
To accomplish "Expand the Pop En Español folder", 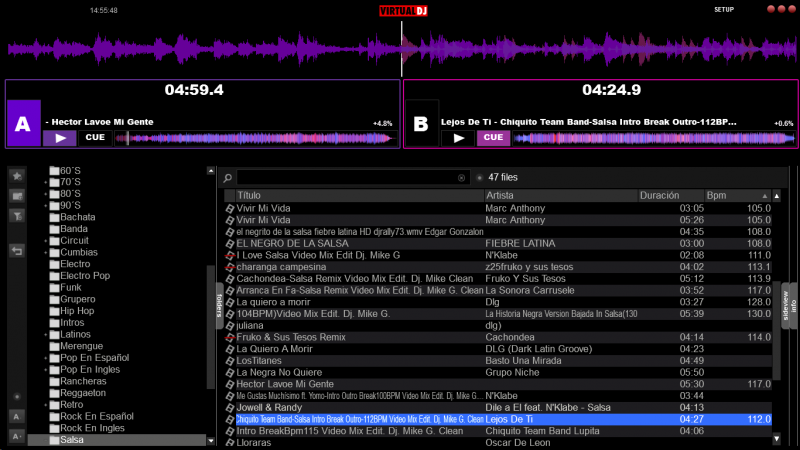I will [46, 357].
